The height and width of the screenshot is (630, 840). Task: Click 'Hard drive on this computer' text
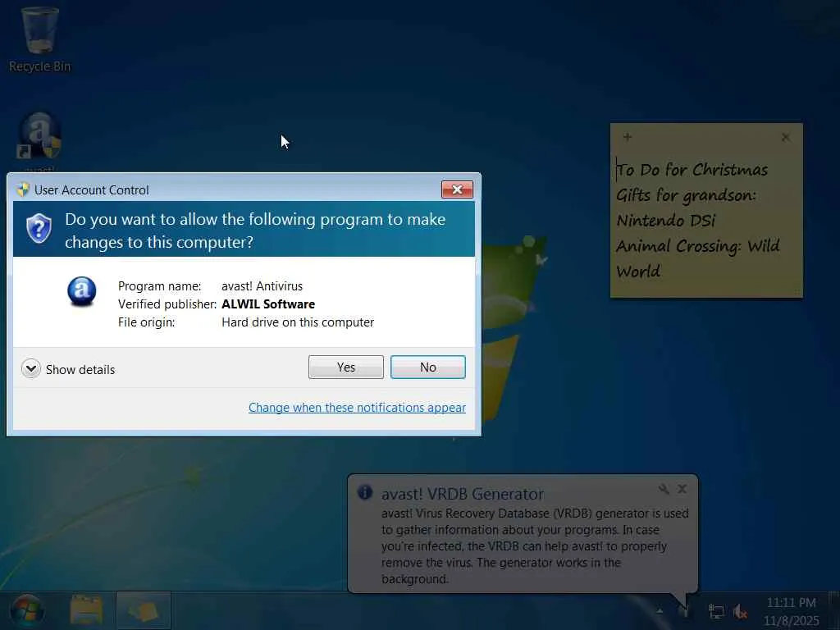298,322
